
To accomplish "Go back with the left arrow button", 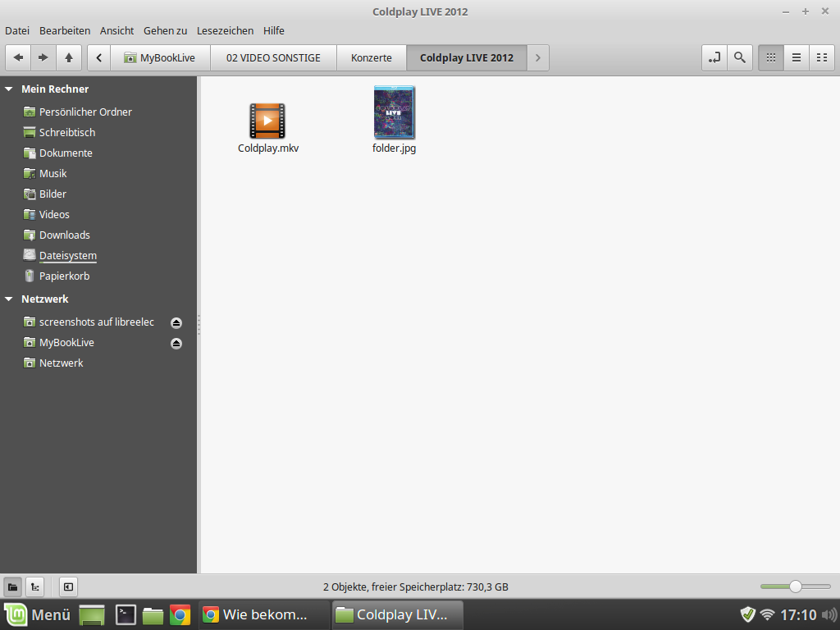I will tap(18, 58).
